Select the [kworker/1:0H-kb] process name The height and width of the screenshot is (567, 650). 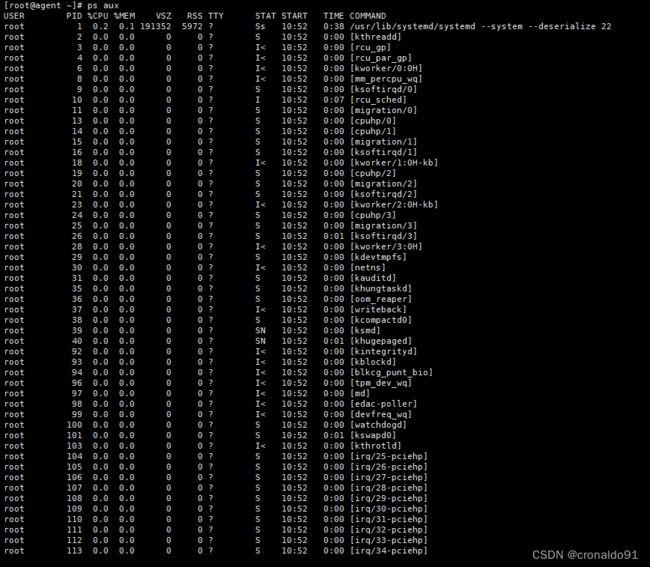point(394,163)
